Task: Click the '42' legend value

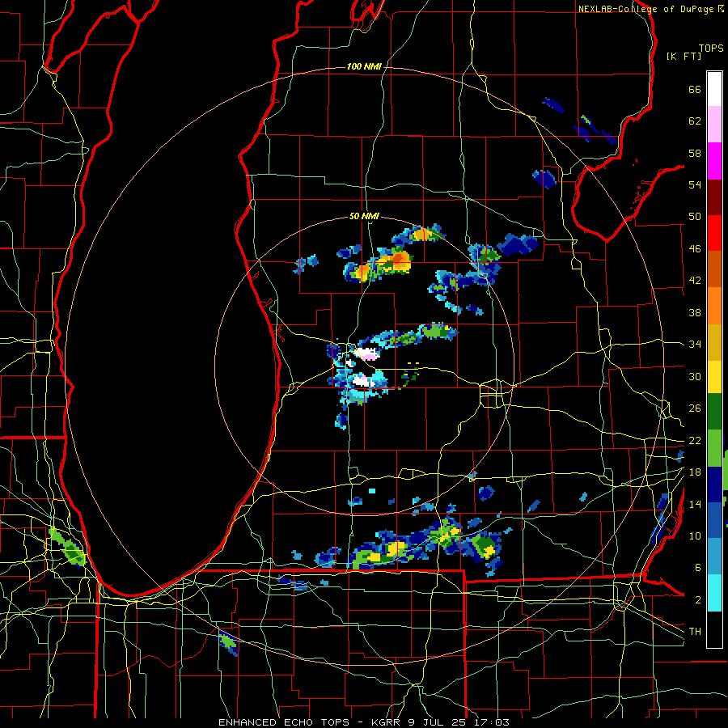Action: pyautogui.click(x=695, y=281)
